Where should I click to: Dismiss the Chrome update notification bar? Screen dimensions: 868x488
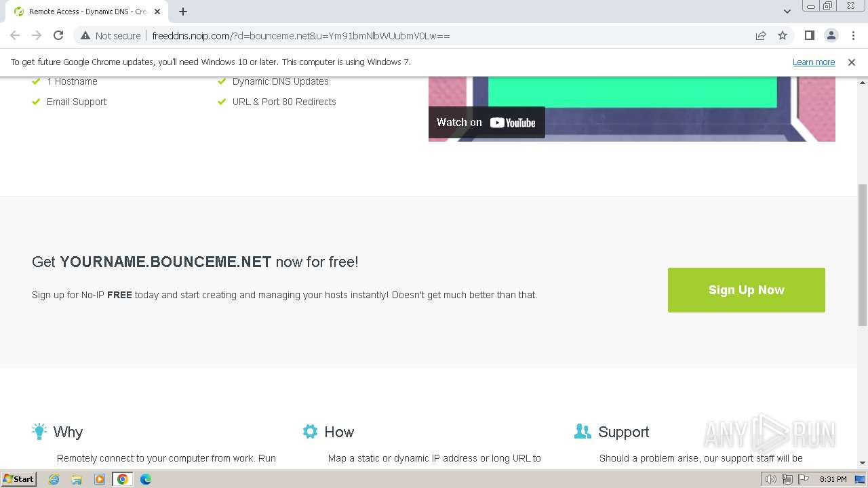point(852,62)
